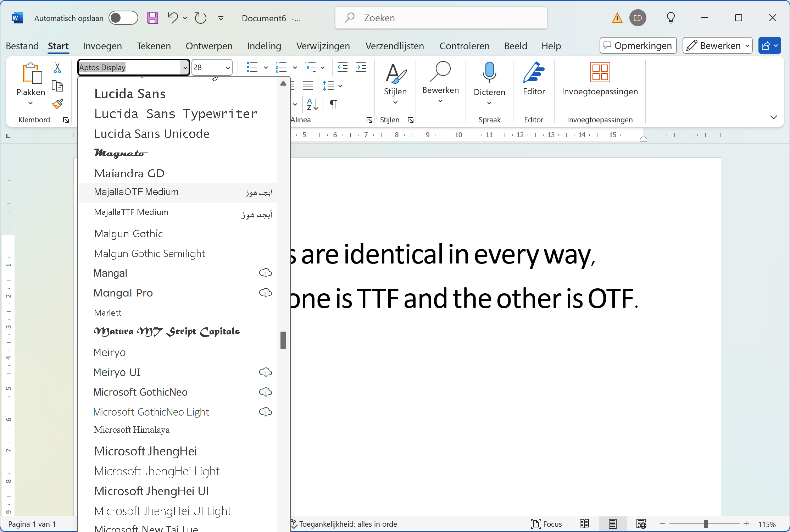Toggle show paragraph marks
Viewport: 790px width, 532px height.
point(333,104)
